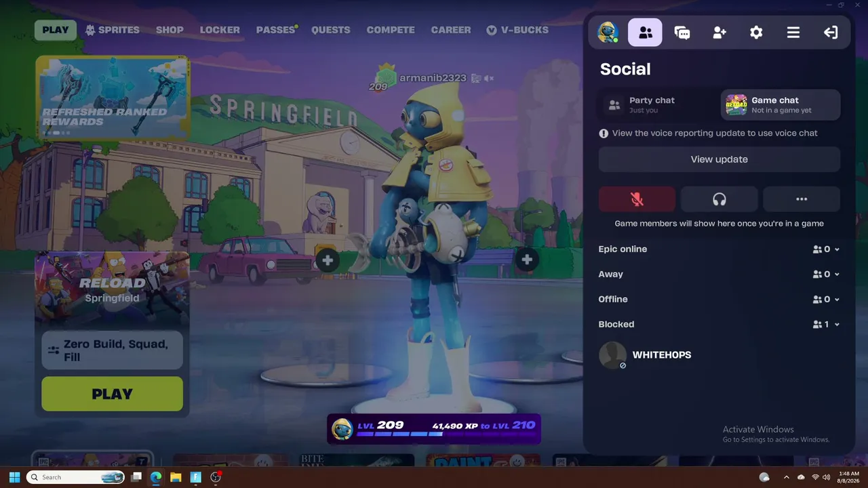Open the SHOP tab

click(170, 30)
